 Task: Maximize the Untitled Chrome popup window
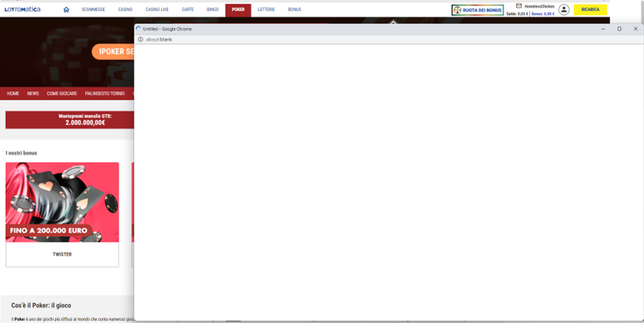click(619, 29)
